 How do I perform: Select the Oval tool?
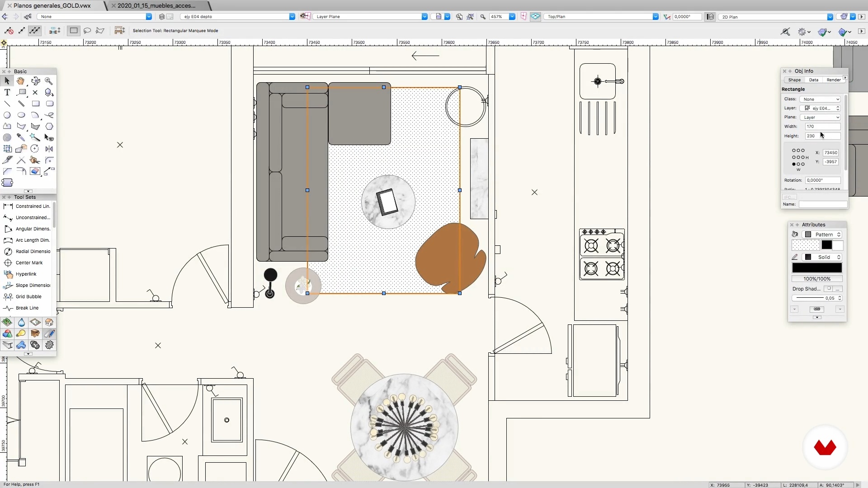tap(21, 115)
